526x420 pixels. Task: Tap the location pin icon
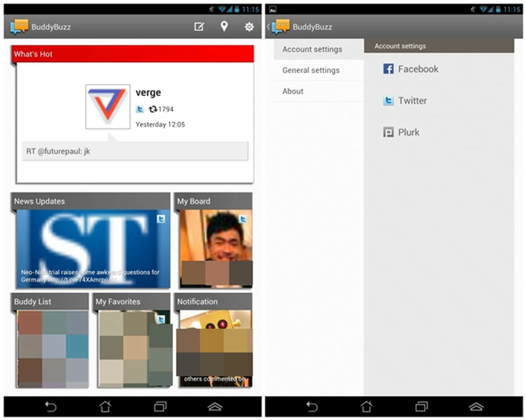tap(224, 27)
